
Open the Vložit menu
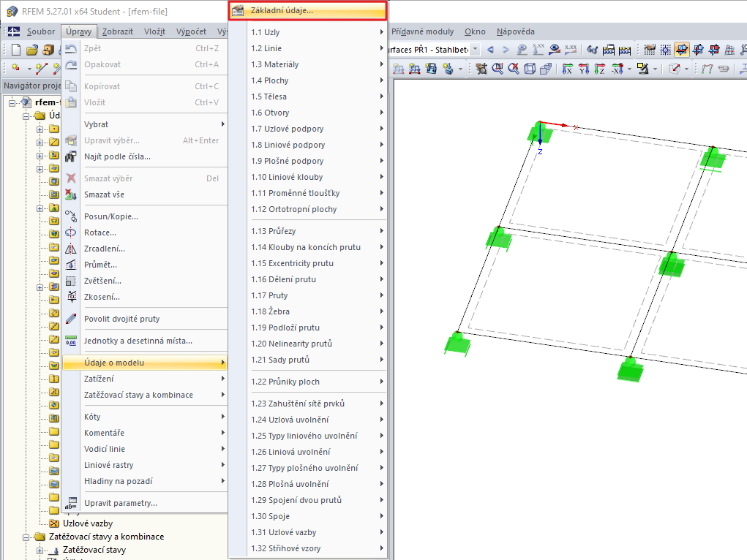click(x=154, y=31)
